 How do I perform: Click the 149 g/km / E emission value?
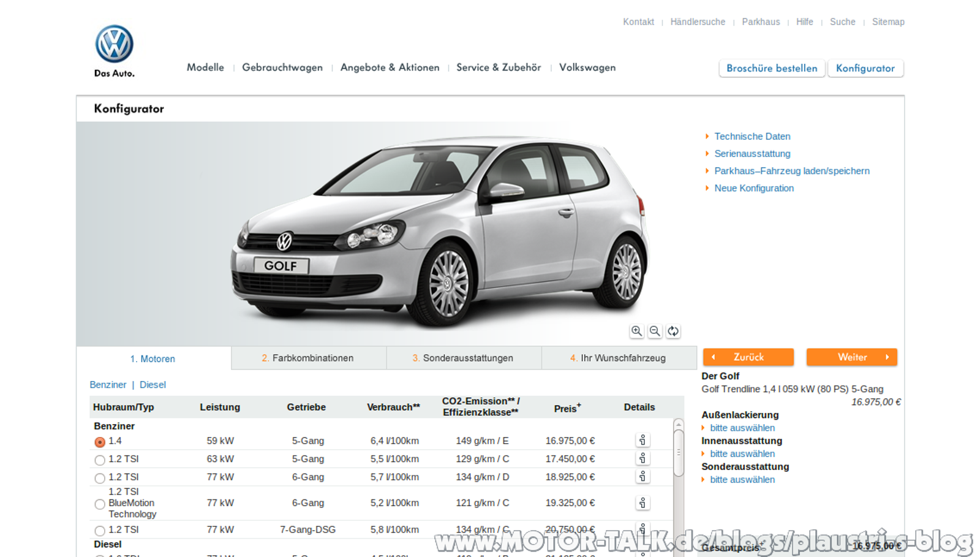pos(482,441)
